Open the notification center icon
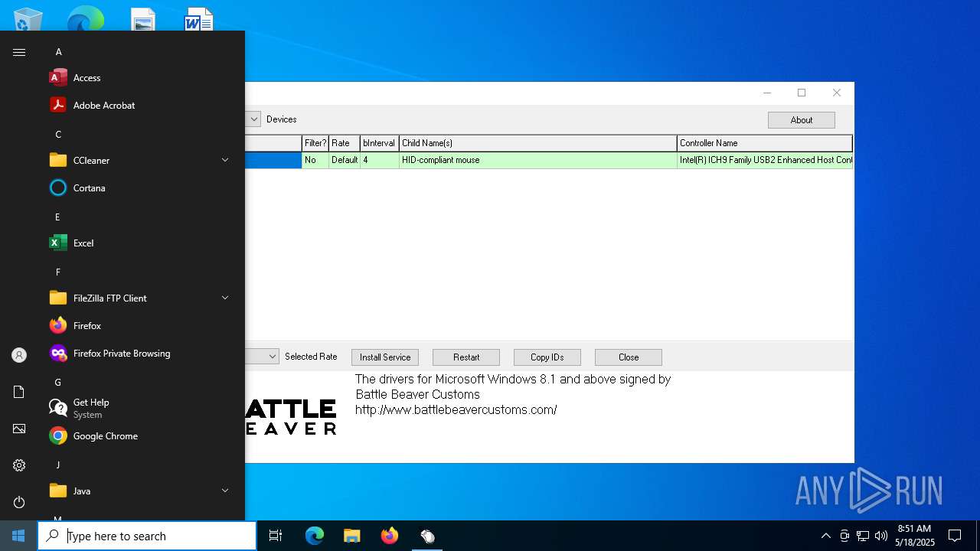The width and height of the screenshot is (980, 551). 955,536
